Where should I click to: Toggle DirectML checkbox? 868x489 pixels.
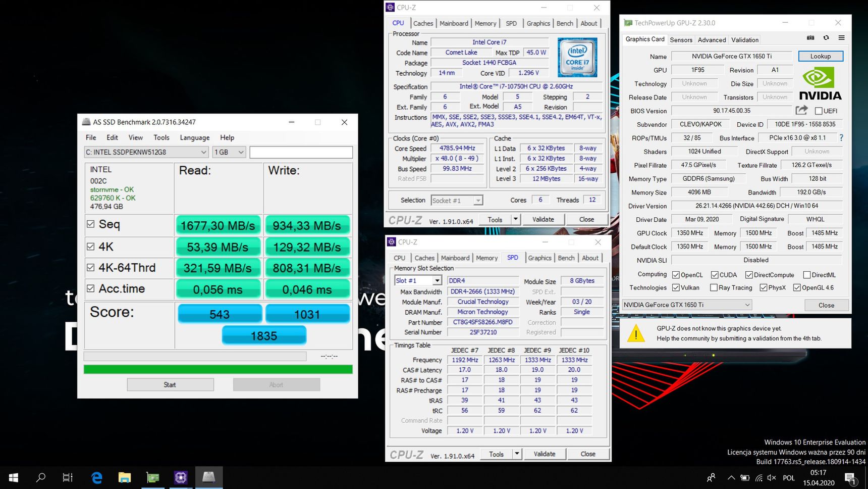(807, 275)
